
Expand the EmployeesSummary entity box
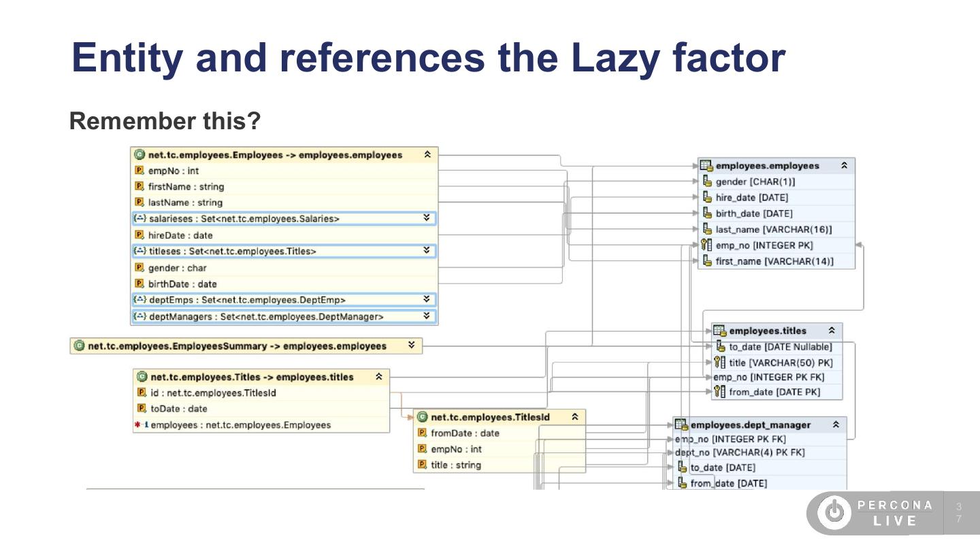click(411, 346)
